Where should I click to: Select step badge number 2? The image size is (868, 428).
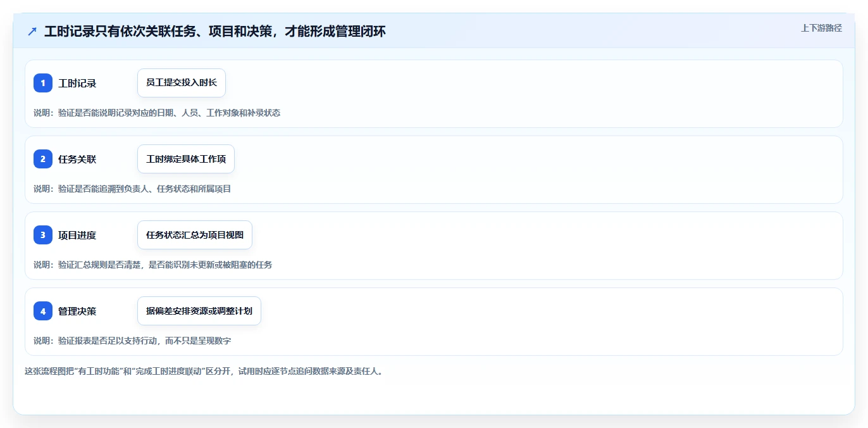(43, 159)
